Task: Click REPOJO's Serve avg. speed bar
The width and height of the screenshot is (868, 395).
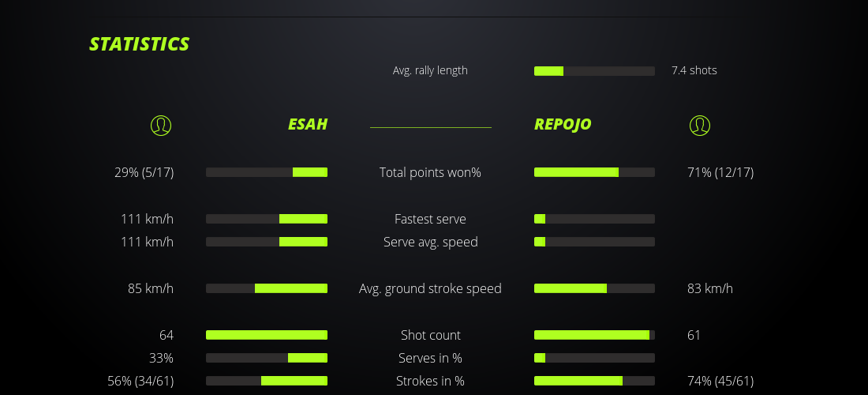Action: point(594,242)
